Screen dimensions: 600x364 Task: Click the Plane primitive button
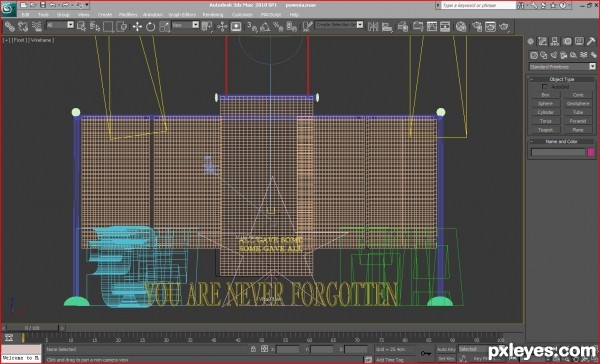578,130
